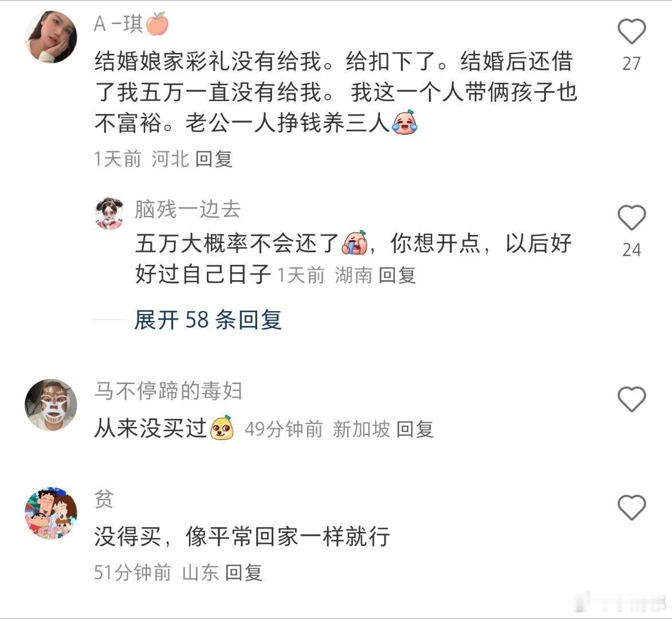Select the 27 like count
The width and height of the screenshot is (672, 619).
coord(631,64)
